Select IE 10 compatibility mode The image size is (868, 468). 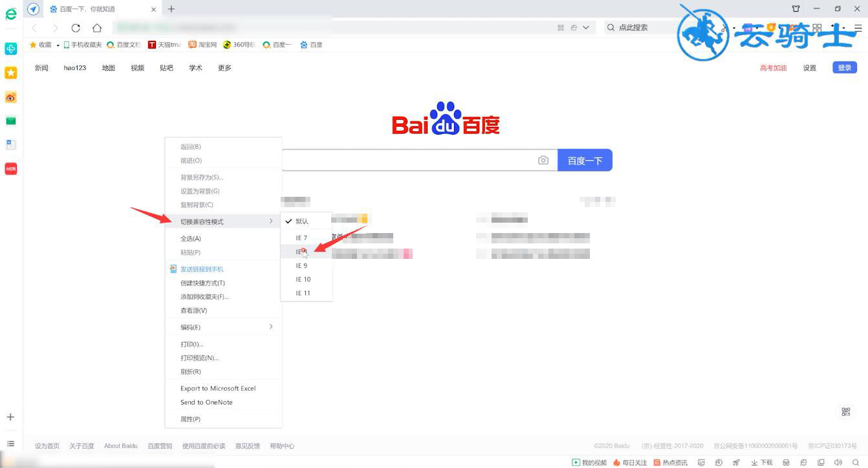pyautogui.click(x=306, y=280)
